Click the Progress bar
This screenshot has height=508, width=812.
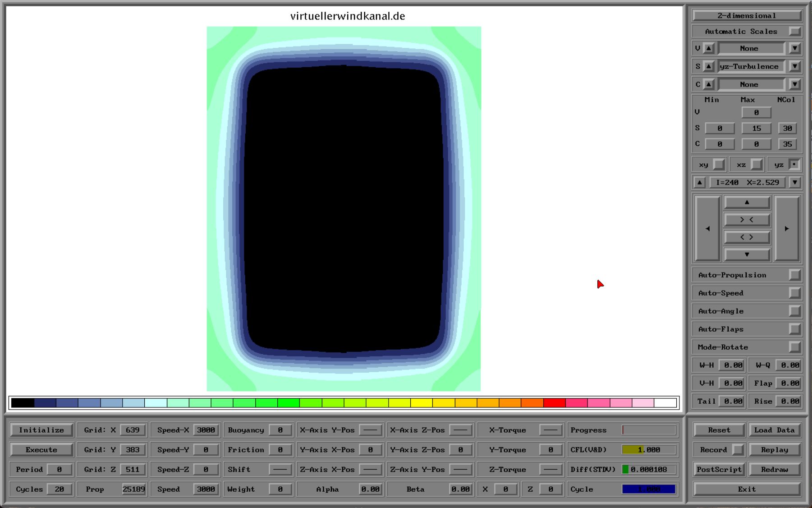[x=649, y=430]
